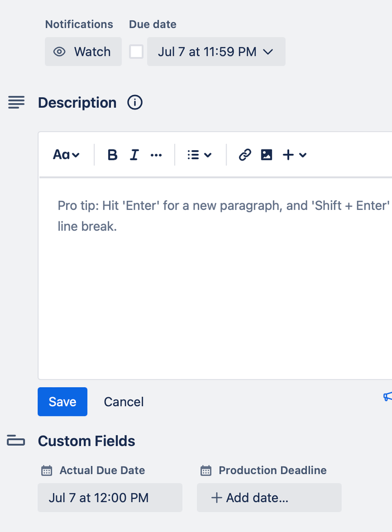Open the plus insert elements dropdown
This screenshot has width=392, height=532.
(295, 155)
